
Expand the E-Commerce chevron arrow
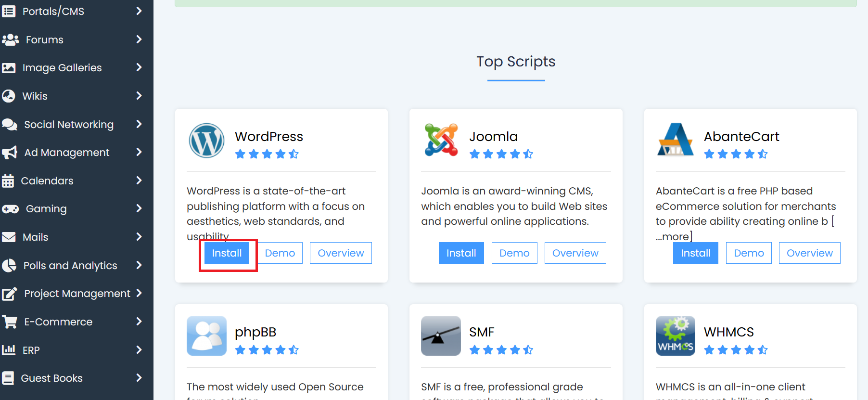pos(139,321)
